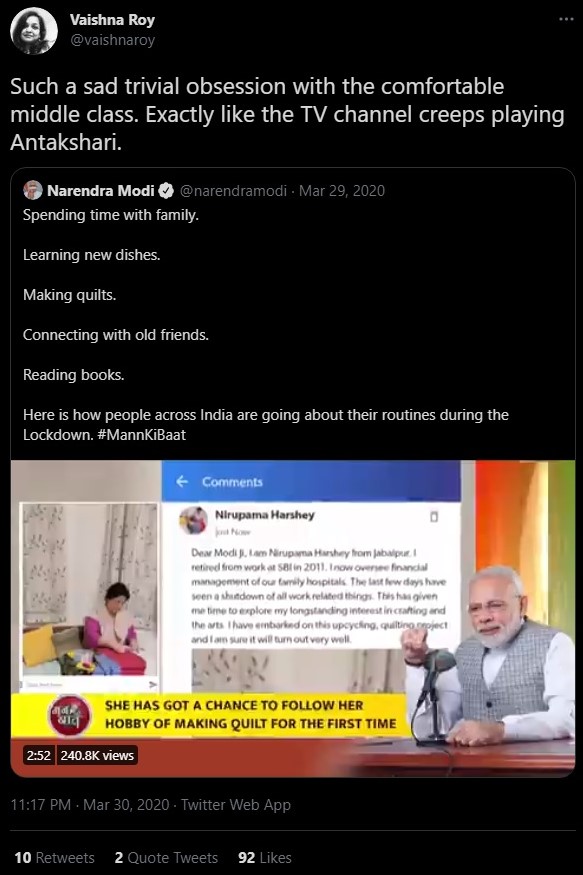
Task: Click the Nirupama Harshey avatar in the video
Action: point(193,520)
